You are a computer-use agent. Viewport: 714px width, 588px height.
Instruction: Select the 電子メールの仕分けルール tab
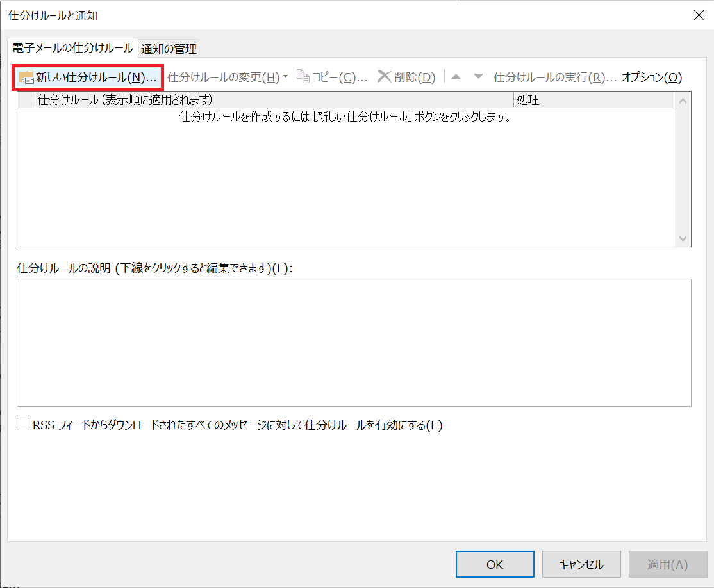(x=72, y=48)
